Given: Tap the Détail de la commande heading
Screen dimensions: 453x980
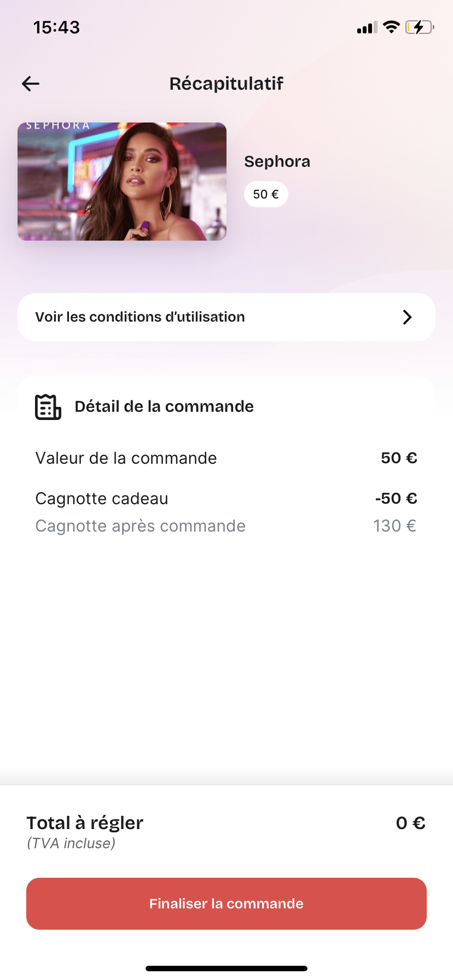Looking at the screenshot, I should point(164,406).
